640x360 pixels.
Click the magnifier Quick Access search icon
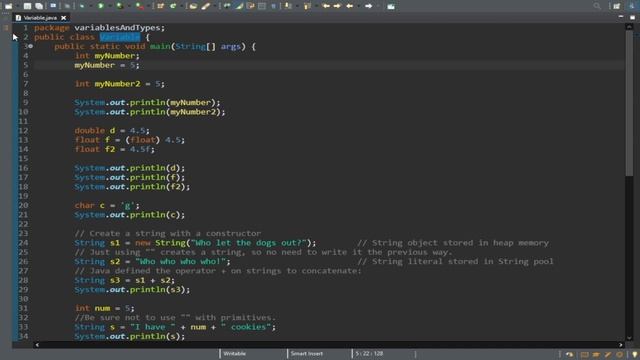[x=597, y=6]
